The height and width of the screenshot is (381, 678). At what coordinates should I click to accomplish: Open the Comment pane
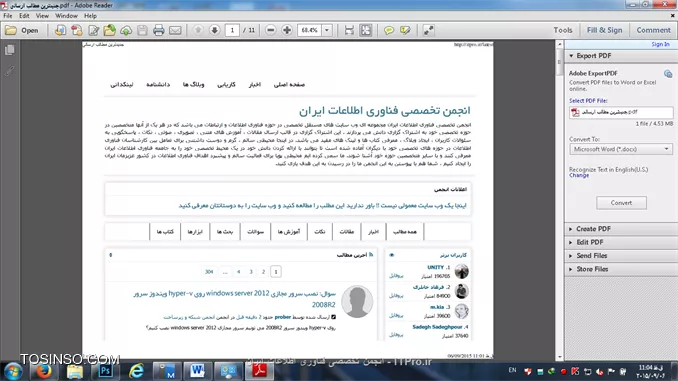[653, 30]
